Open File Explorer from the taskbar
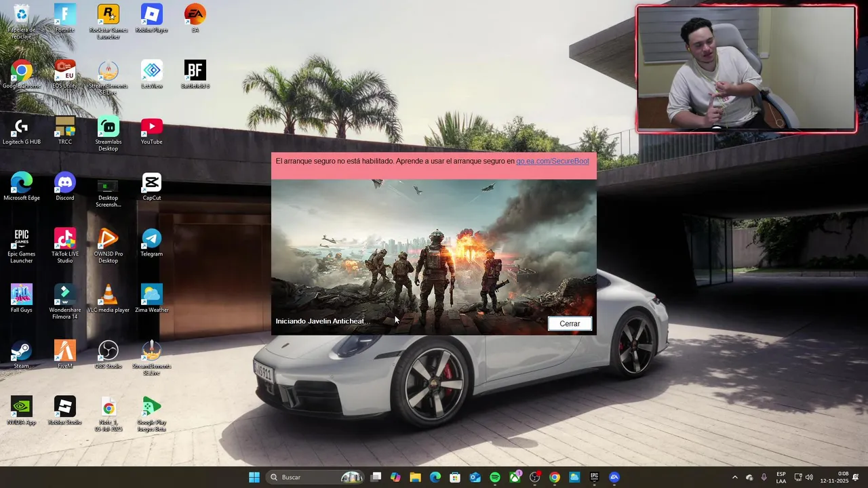This screenshot has width=868, height=488. [x=415, y=477]
